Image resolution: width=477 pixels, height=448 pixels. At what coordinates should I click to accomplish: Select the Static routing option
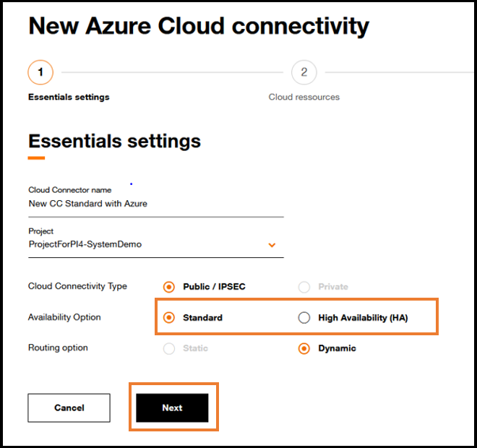click(169, 348)
